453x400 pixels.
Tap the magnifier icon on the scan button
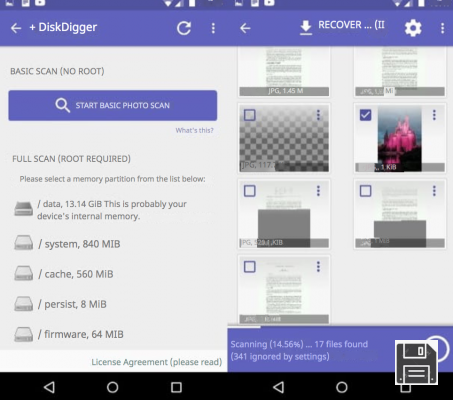(63, 105)
